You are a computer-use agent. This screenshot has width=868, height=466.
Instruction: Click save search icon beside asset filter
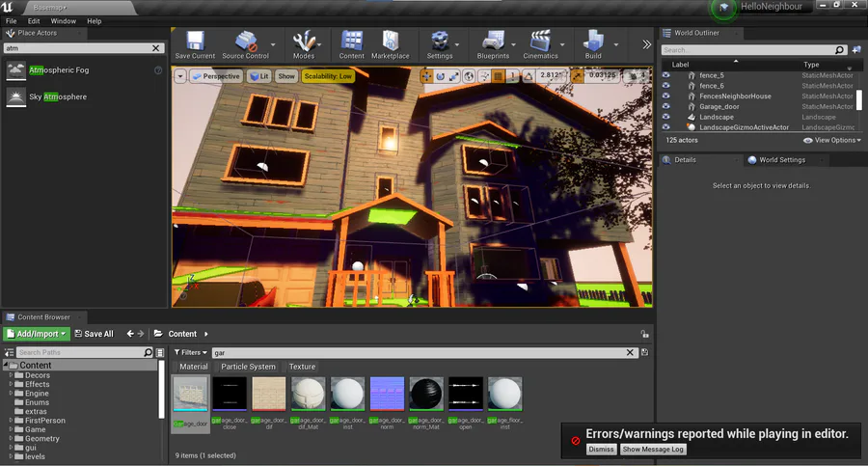pos(644,352)
